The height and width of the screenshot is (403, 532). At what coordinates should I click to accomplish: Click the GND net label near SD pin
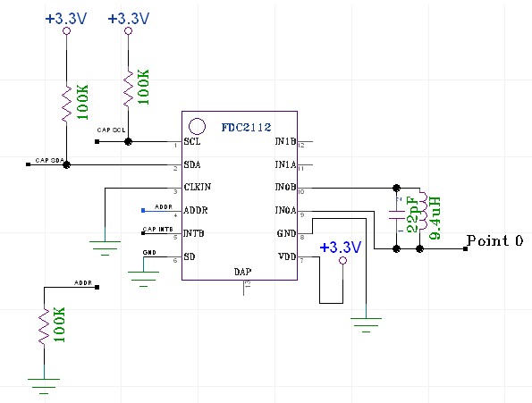point(149,253)
